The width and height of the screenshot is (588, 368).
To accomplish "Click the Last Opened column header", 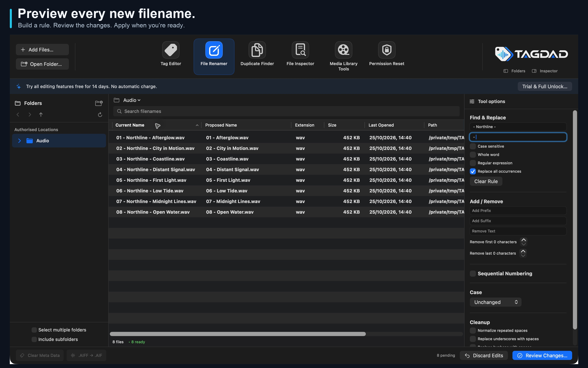I will point(394,125).
